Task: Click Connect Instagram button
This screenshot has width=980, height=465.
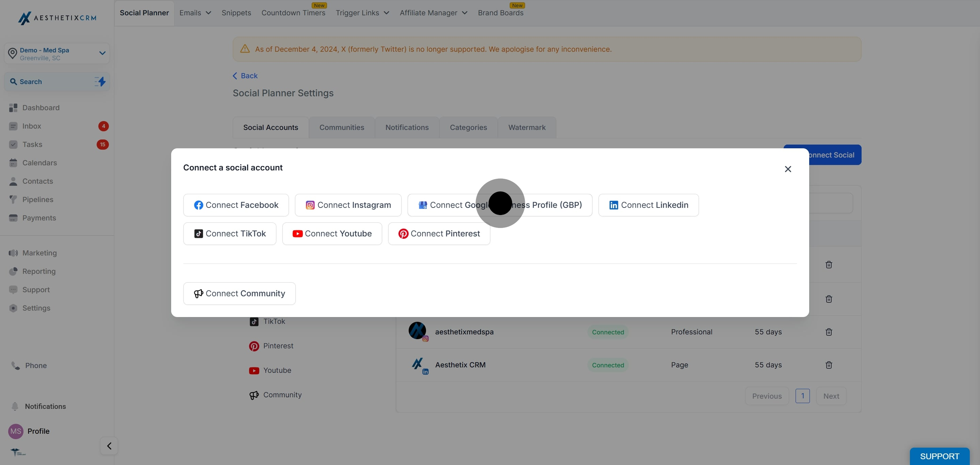Action: click(348, 205)
